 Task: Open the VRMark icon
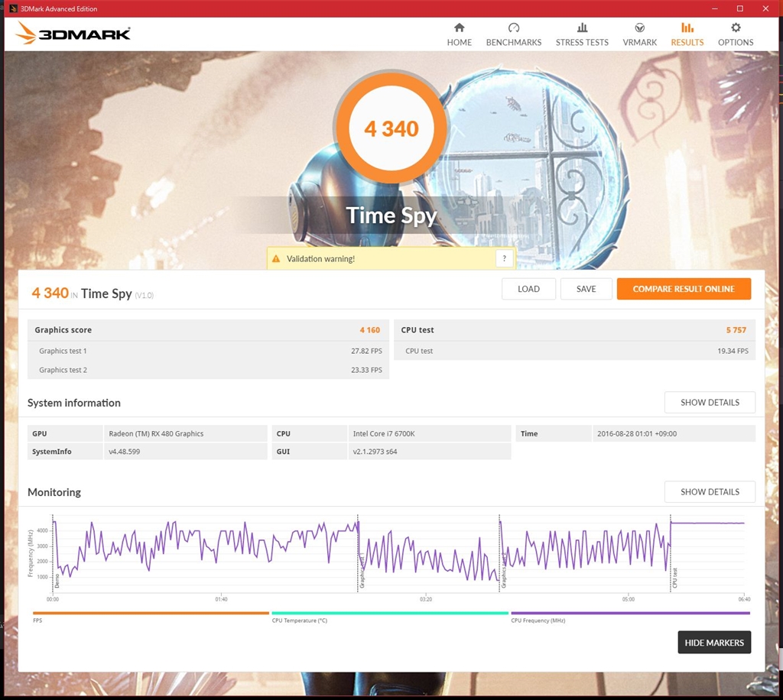[639, 28]
